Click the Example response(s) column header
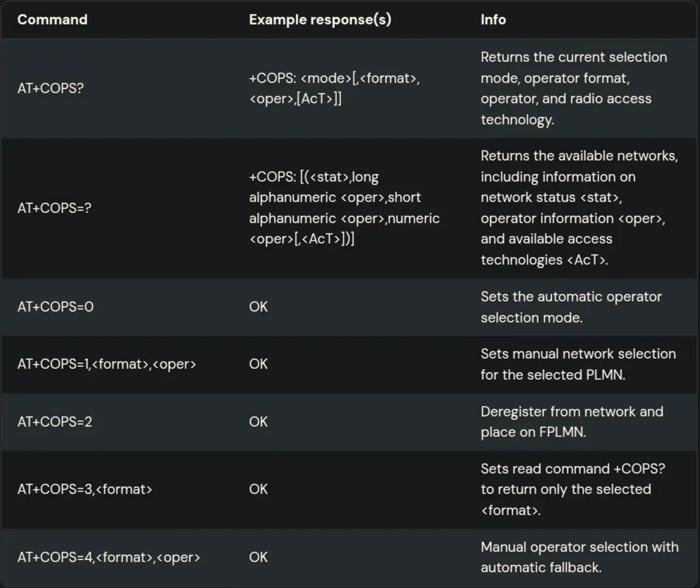This screenshot has width=700, height=588. point(320,20)
